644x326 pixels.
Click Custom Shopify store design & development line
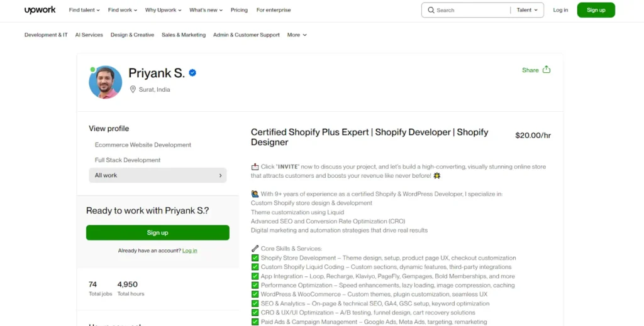pos(312,203)
